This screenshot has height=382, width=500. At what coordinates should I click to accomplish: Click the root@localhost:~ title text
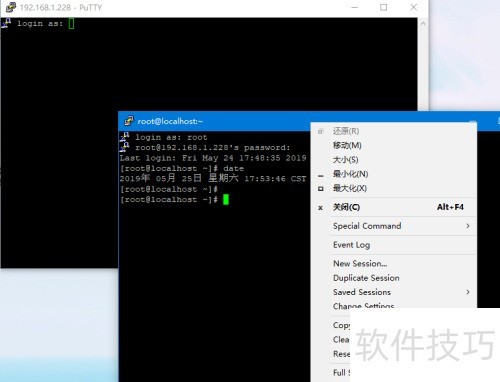(x=170, y=121)
